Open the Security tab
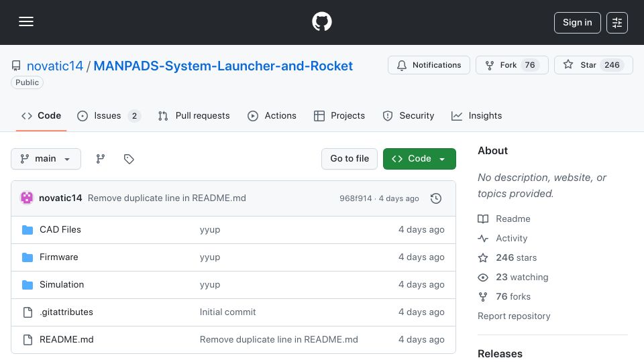 pos(409,116)
